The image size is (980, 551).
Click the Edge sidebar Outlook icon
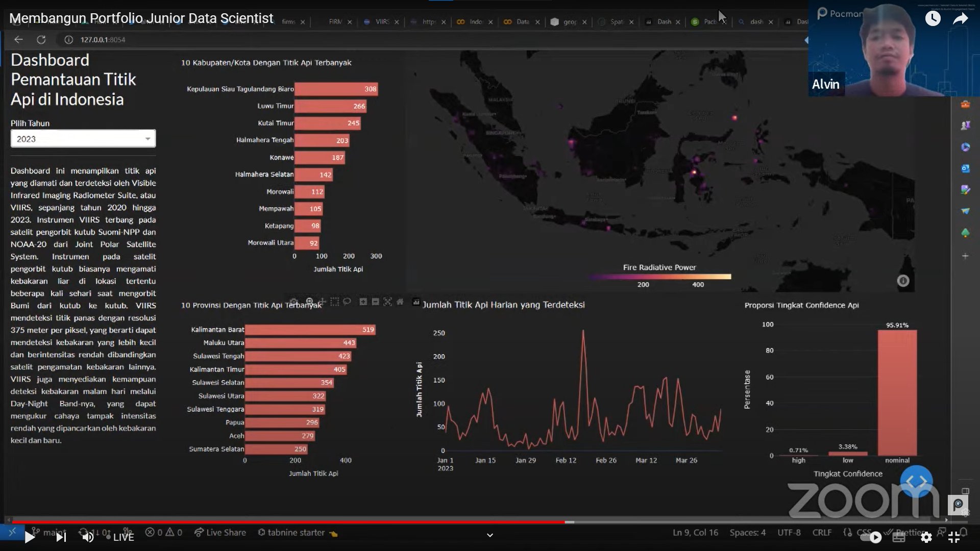click(965, 168)
